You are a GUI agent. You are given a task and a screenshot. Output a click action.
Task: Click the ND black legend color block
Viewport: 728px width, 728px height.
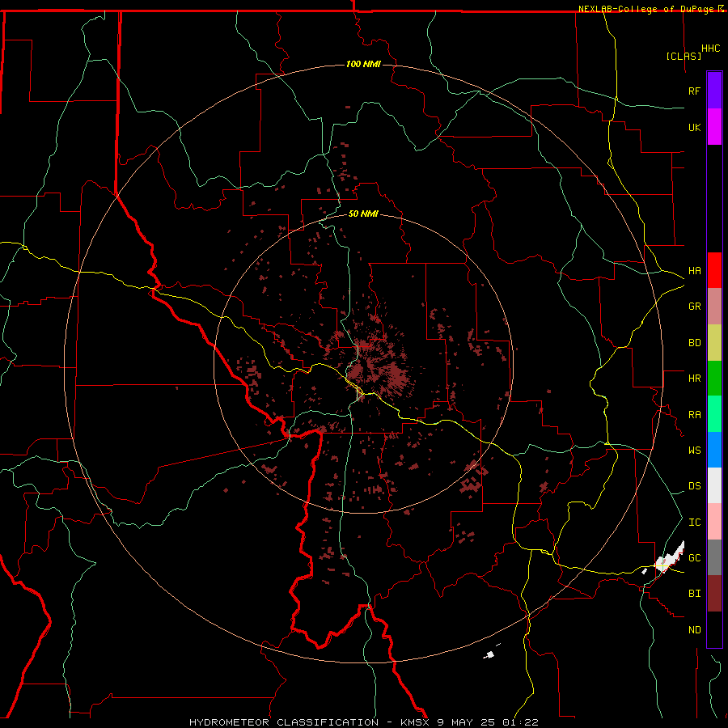click(x=714, y=629)
